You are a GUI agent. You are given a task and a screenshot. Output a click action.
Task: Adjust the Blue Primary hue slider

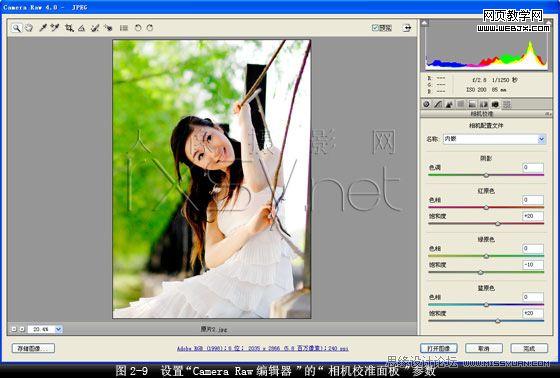[x=486, y=305]
